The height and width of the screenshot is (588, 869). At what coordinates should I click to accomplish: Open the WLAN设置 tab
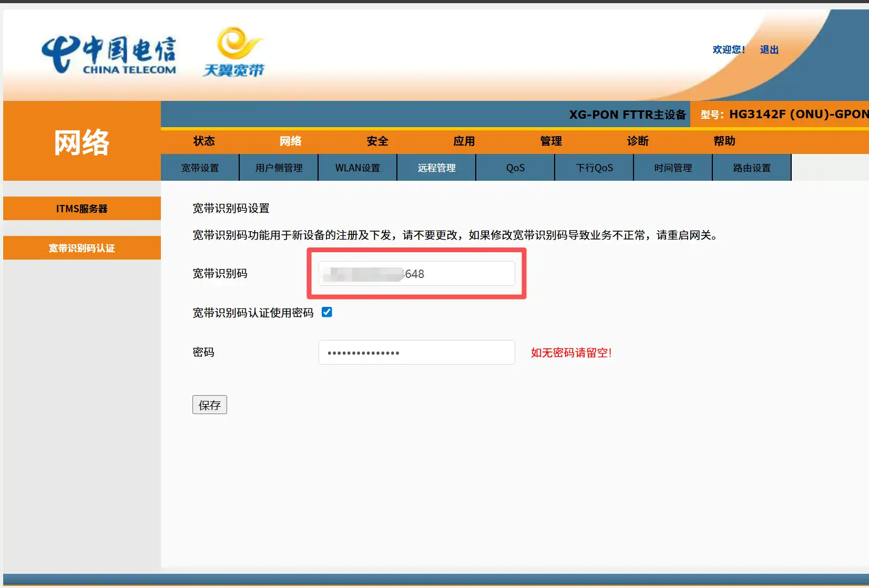tap(357, 168)
